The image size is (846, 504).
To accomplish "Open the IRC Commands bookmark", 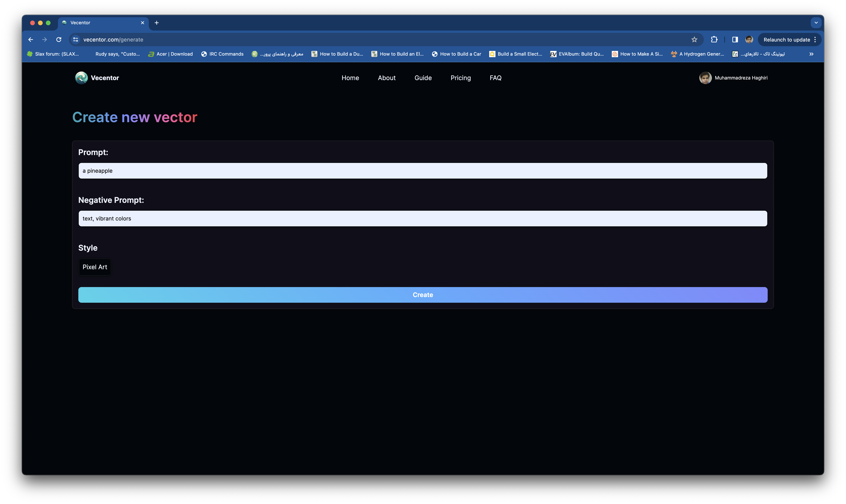I will (222, 54).
